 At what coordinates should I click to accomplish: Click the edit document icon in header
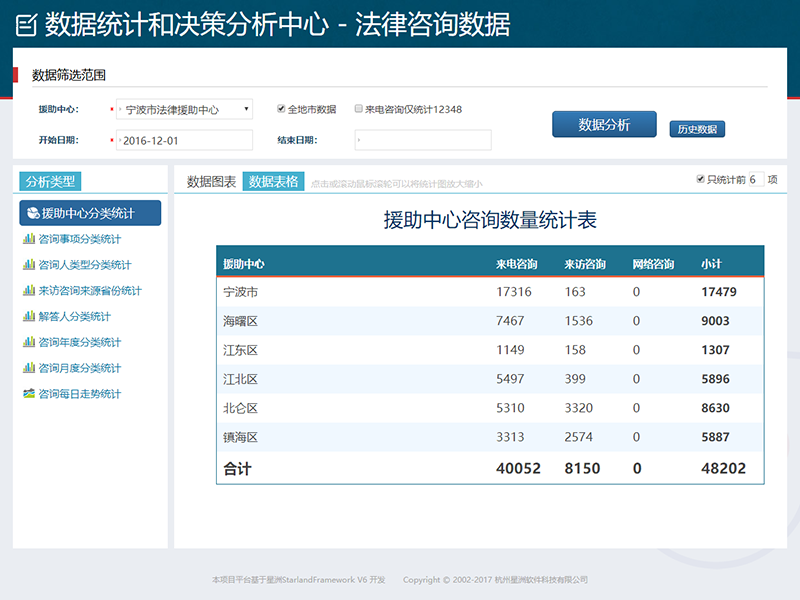[x=26, y=25]
